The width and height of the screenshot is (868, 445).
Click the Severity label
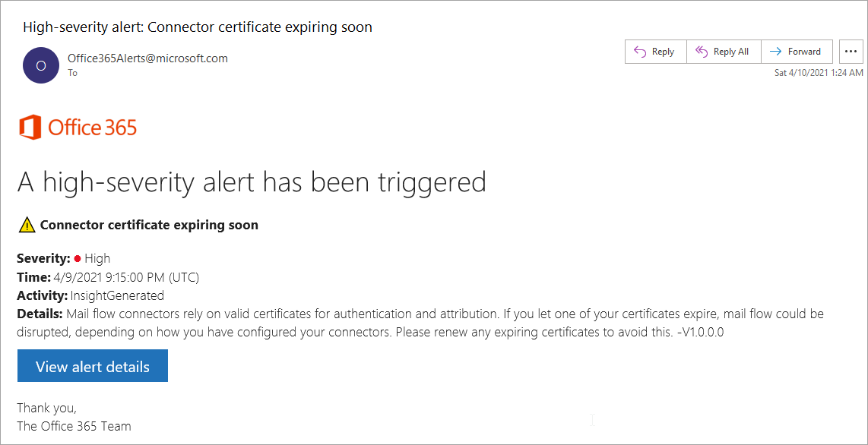(43, 259)
